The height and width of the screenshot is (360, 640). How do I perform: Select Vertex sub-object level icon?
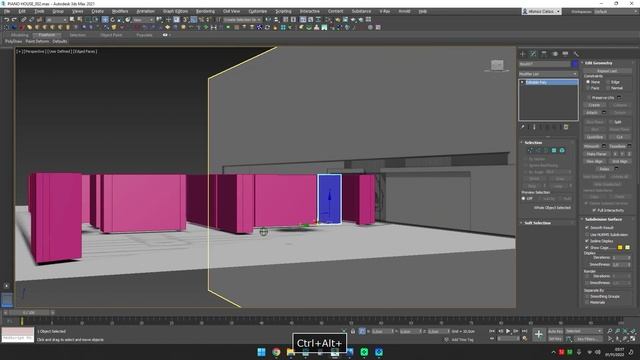point(530,151)
